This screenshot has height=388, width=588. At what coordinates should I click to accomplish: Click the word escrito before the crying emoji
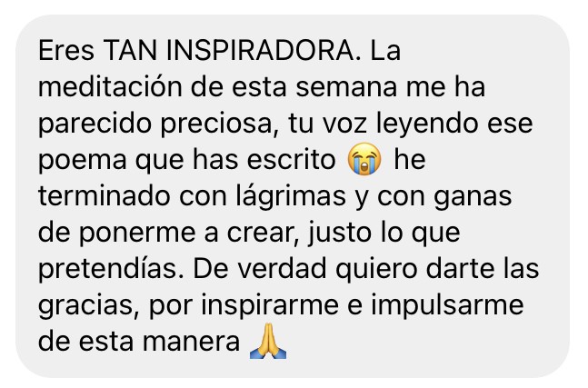pyautogui.click(x=292, y=160)
